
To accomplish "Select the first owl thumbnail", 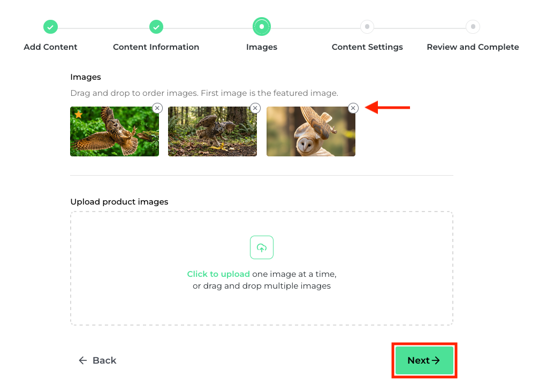I will 115,131.
